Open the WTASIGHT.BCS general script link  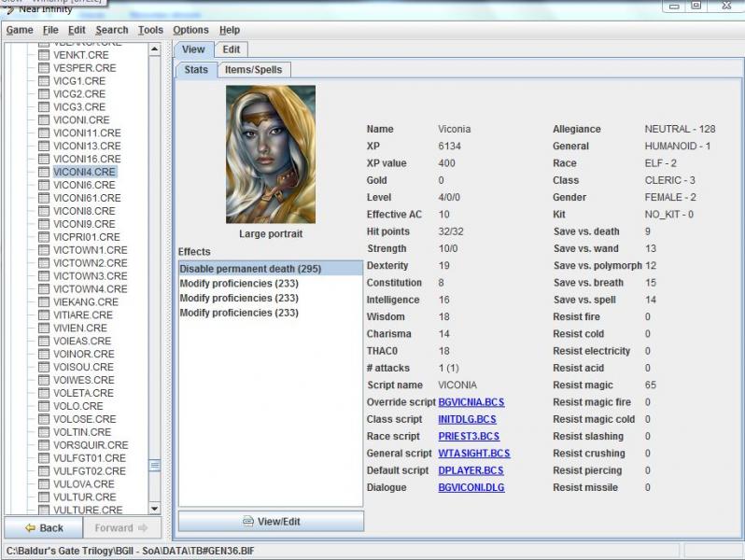(x=473, y=454)
